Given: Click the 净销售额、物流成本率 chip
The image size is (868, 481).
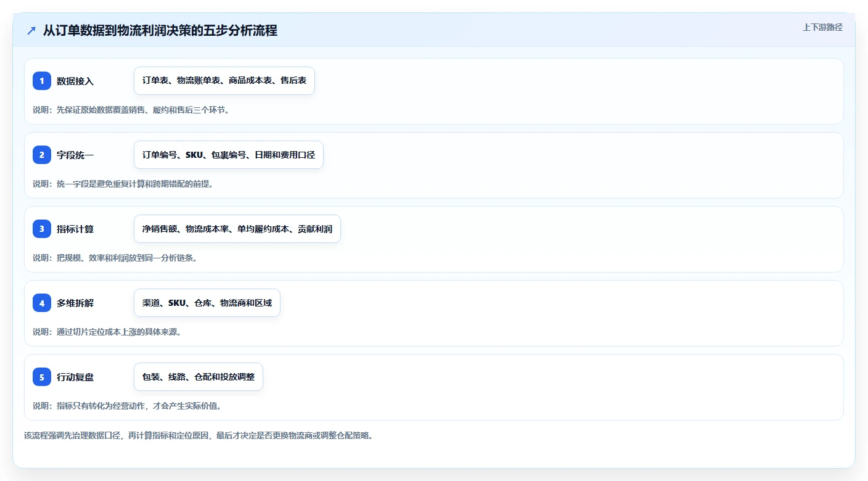Looking at the screenshot, I should 237,229.
